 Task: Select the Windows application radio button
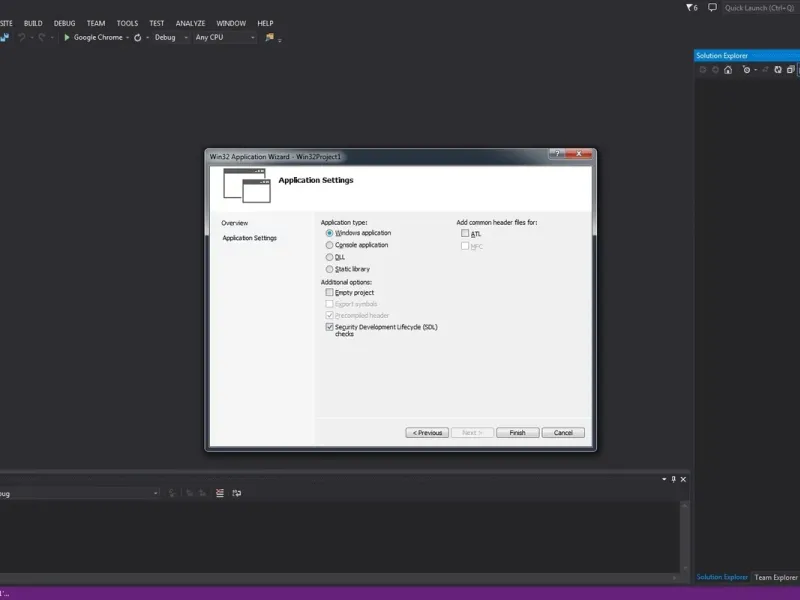point(330,233)
